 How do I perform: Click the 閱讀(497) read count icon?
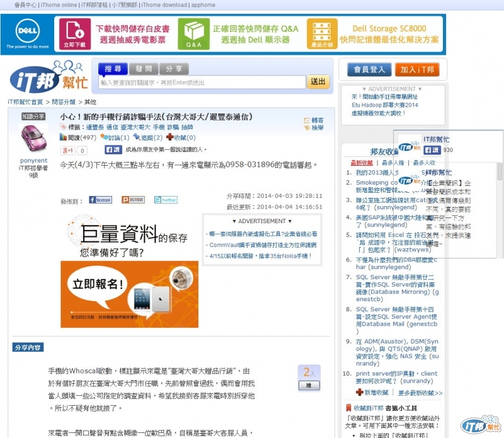coord(63,137)
